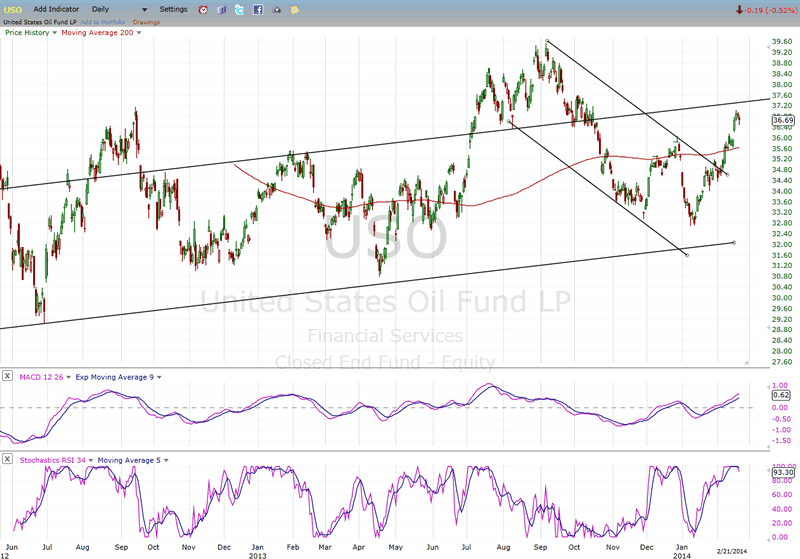Image resolution: width=800 pixels, height=559 pixels.
Task: Expand the Exp Moving Average 9 dropdown
Action: click(159, 377)
